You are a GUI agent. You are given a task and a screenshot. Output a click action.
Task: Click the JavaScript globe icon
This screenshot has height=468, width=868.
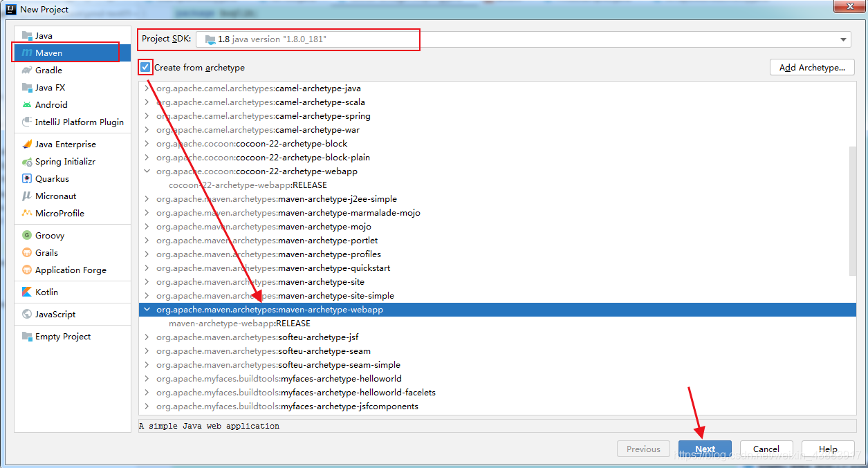coord(27,314)
